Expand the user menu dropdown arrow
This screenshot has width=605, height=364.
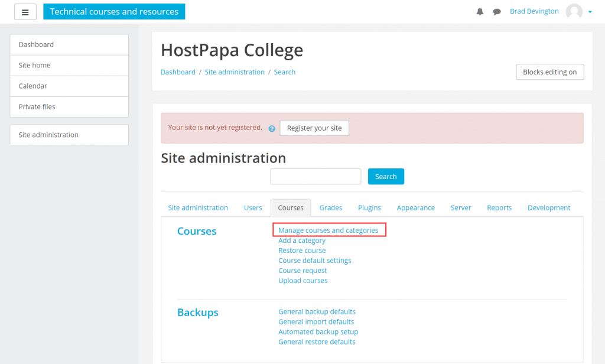pyautogui.click(x=590, y=12)
